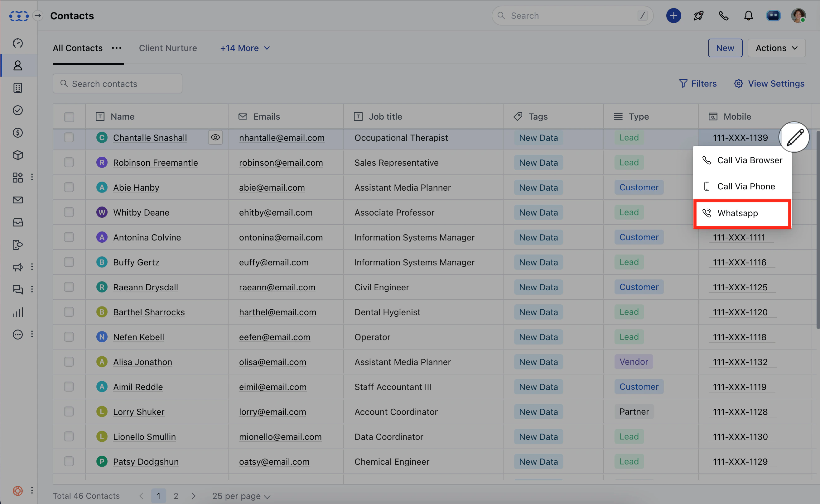Open the Tasks checkmark icon in sidebar
Viewport: 820px width, 504px height.
(18, 110)
